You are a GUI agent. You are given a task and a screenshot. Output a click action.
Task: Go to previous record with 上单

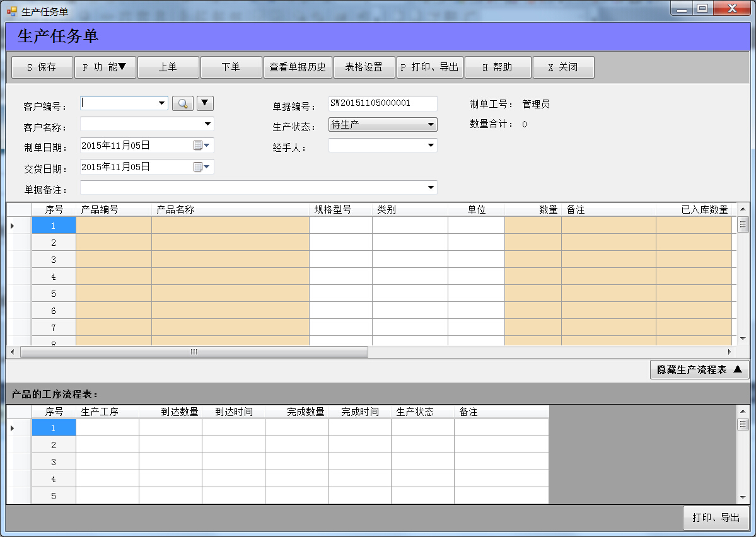(168, 67)
